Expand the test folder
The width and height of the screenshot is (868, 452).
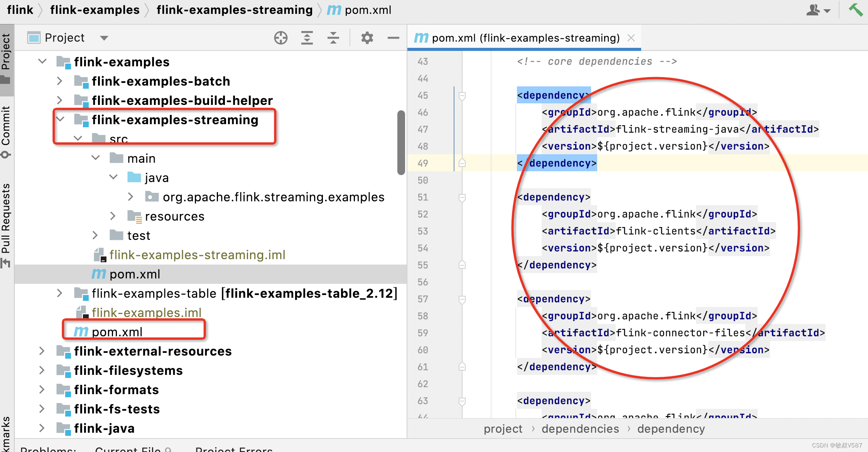(x=95, y=235)
